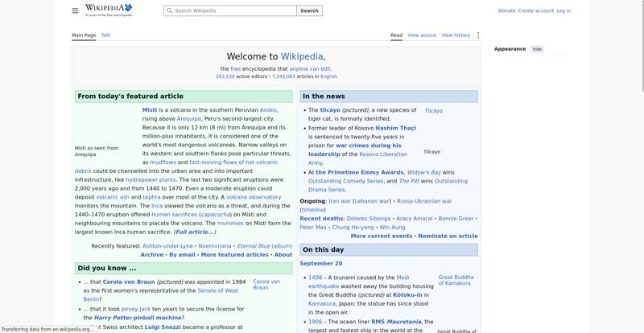644x333 pixels.
Task: Open the View source tab
Action: (422, 35)
